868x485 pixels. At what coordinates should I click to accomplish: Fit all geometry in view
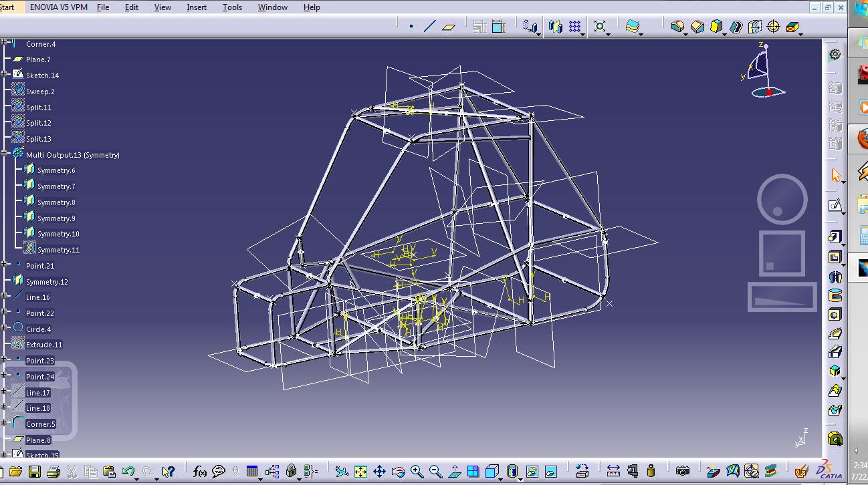[360, 472]
